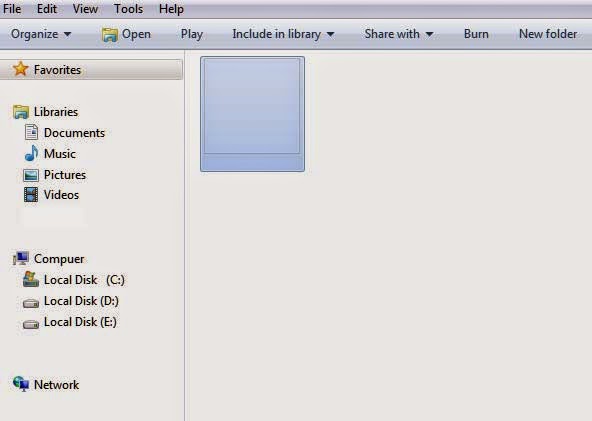
Task: Click the Music note icon
Action: [x=31, y=153]
